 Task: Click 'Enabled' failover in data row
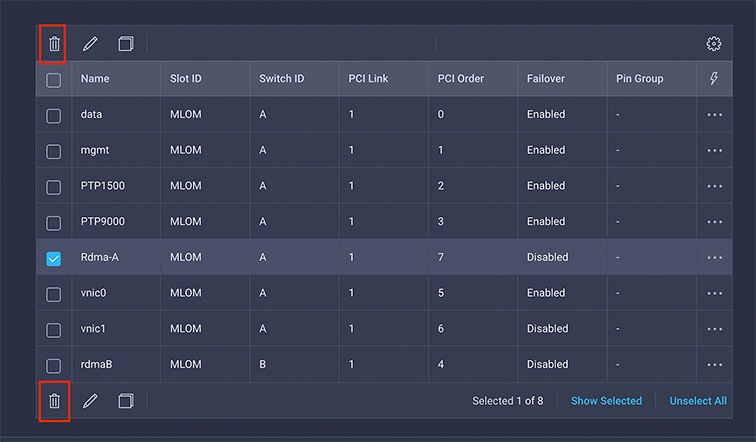tap(546, 114)
